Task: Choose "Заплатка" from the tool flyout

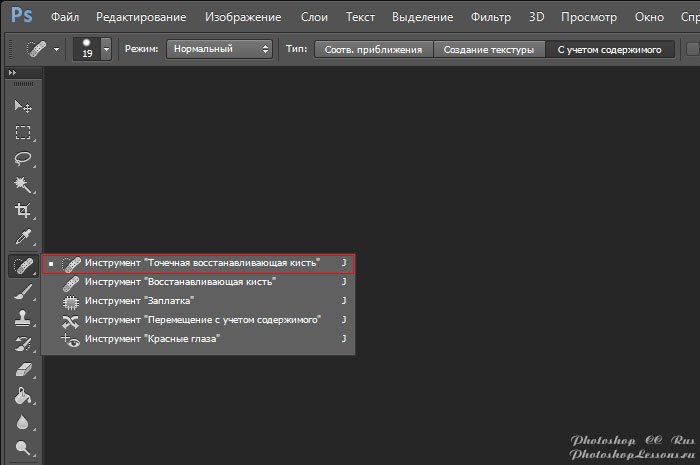Action: pos(139,300)
